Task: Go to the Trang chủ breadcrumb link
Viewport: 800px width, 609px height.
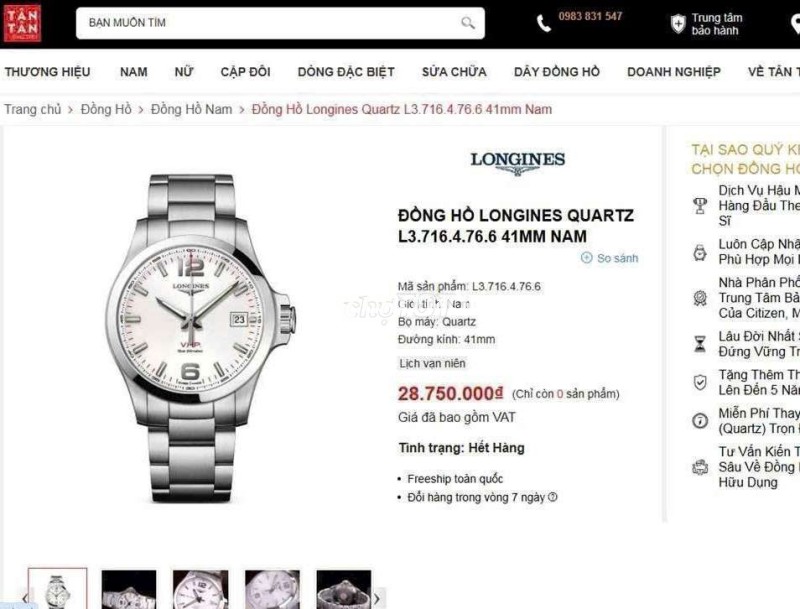Action: [33, 109]
